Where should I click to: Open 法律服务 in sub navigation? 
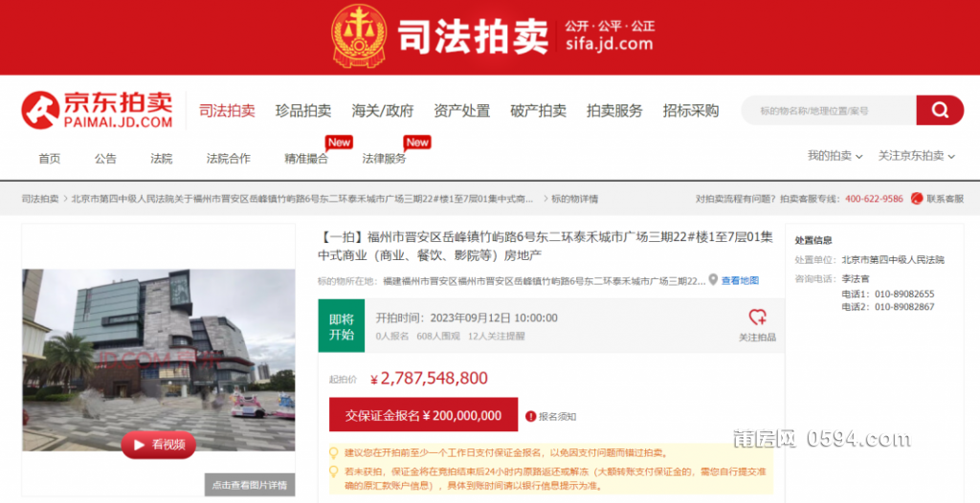click(x=385, y=159)
